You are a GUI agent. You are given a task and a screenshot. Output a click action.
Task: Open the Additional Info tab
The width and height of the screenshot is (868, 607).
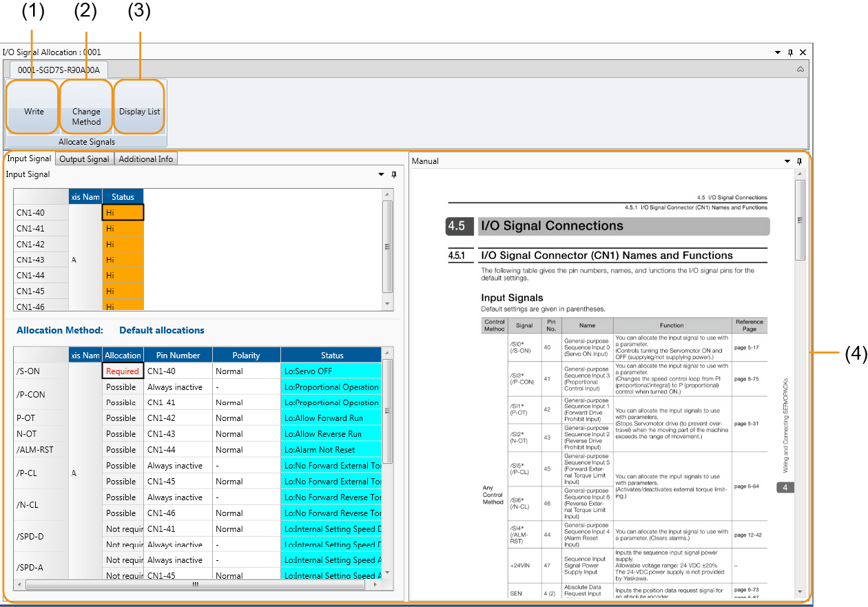(x=145, y=159)
